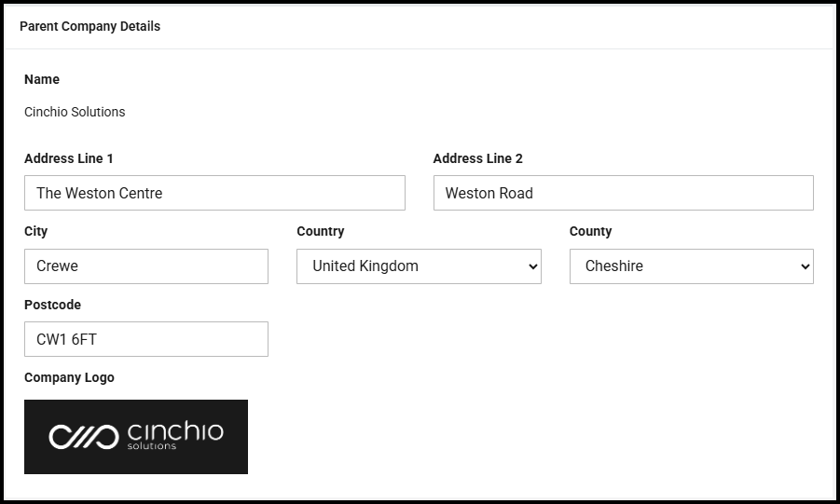The image size is (840, 504).
Task: Click the Country label
Action: (x=320, y=231)
